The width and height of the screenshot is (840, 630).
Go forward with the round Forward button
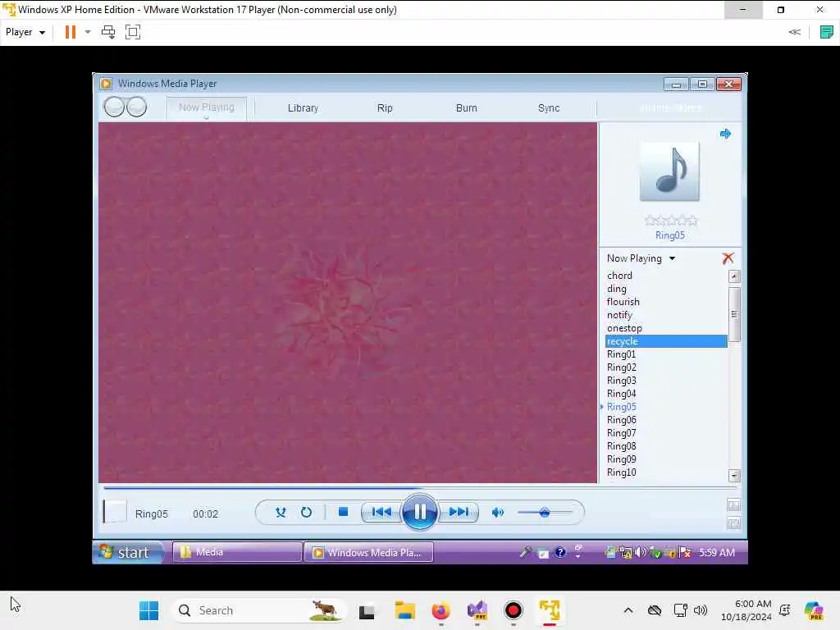(137, 107)
